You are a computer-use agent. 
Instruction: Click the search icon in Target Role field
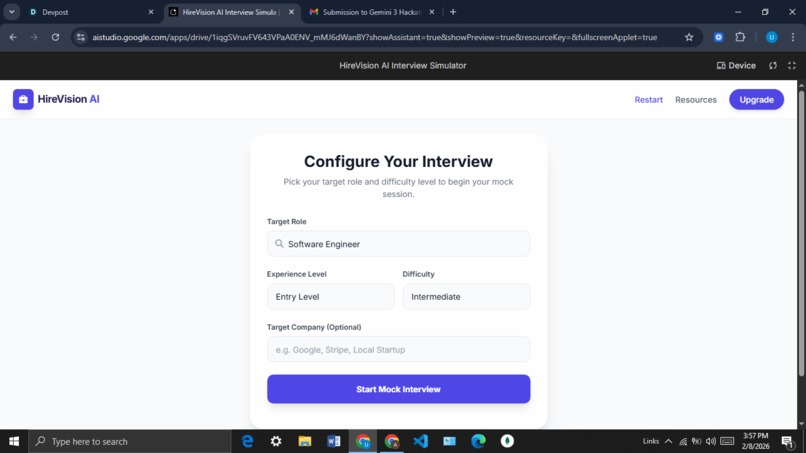(279, 244)
